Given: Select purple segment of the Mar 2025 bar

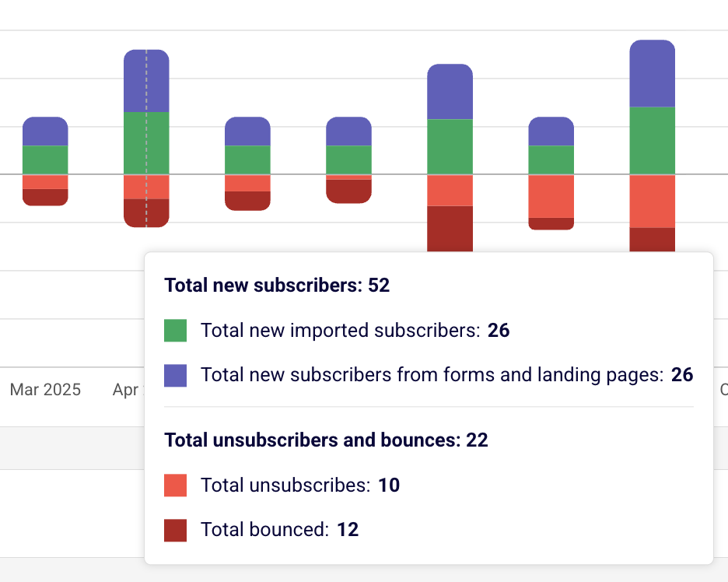Looking at the screenshot, I should [x=45, y=131].
